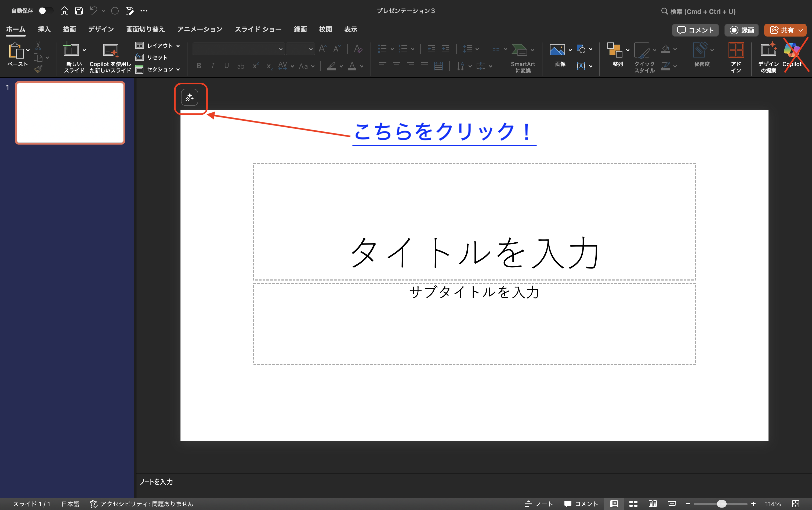Select the superscript icon
Image resolution: width=812 pixels, height=510 pixels.
[255, 66]
